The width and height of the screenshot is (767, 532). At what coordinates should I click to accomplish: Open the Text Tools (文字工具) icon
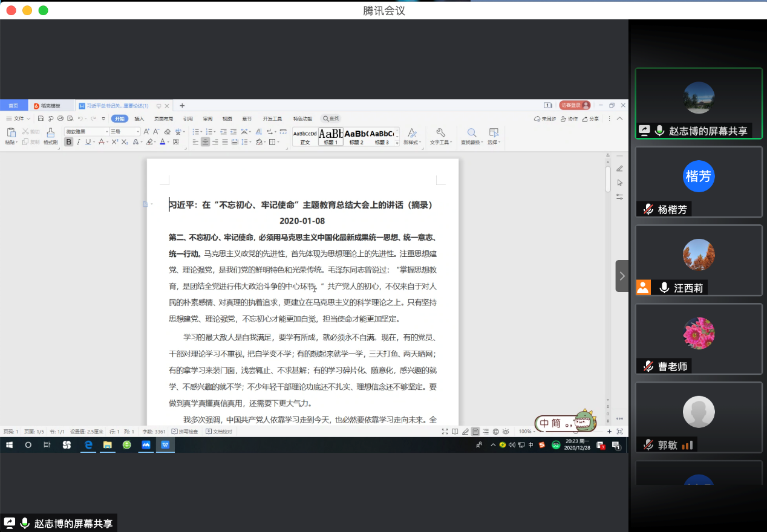pos(440,133)
